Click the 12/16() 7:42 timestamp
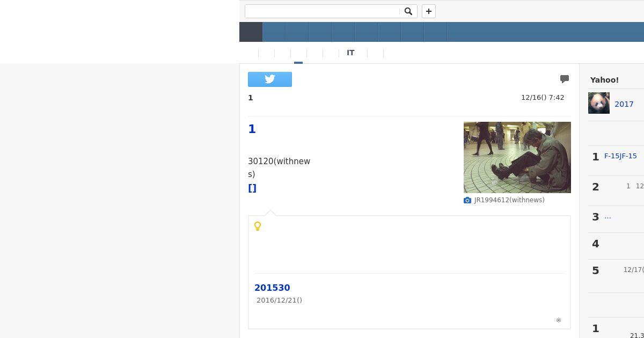Screen dimensions: 644x338 (x=543, y=98)
